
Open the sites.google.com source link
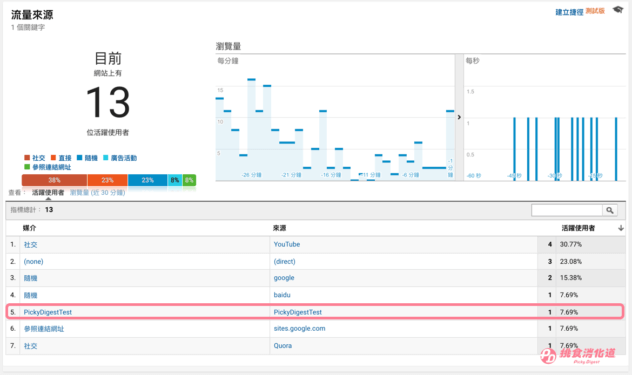pyautogui.click(x=299, y=329)
